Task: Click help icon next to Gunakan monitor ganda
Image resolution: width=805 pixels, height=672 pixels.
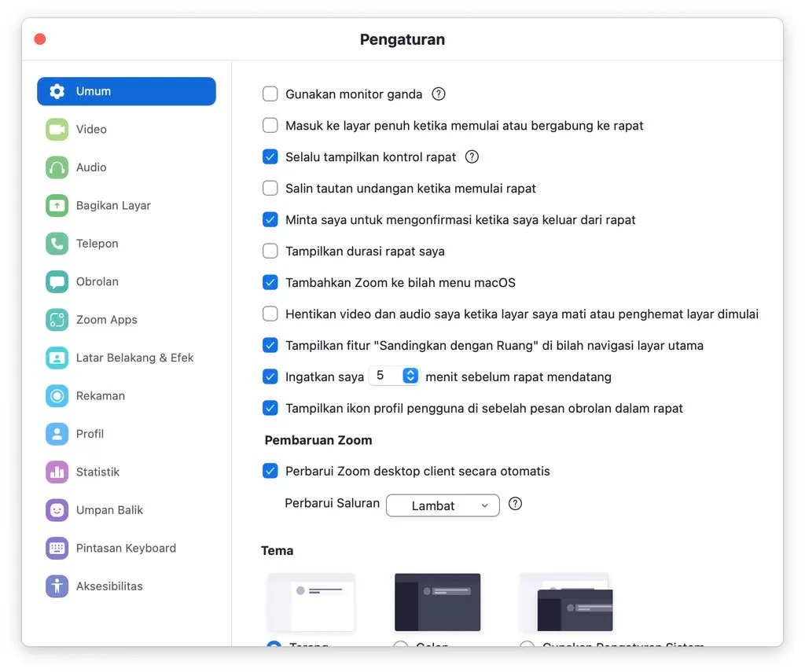Action: click(439, 94)
